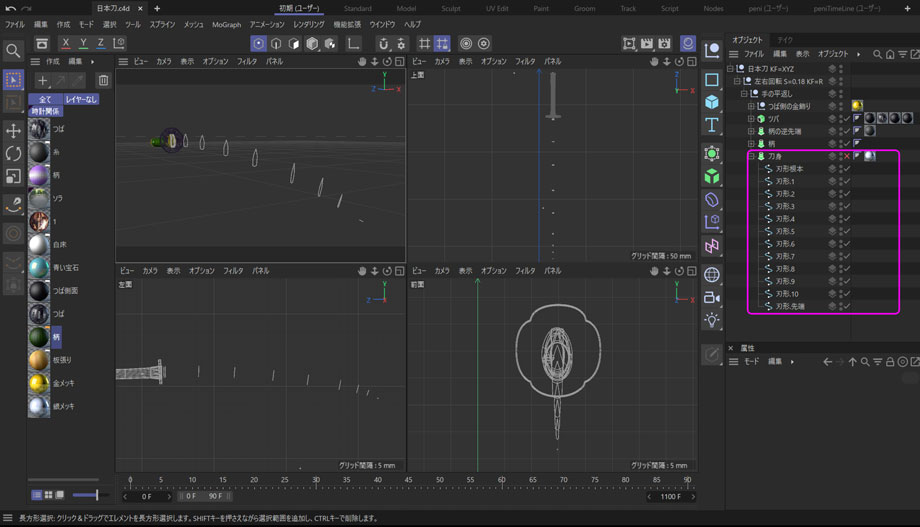Viewport: 920px width, 527px height.
Task: Toggle X axis lock
Action: click(66, 44)
